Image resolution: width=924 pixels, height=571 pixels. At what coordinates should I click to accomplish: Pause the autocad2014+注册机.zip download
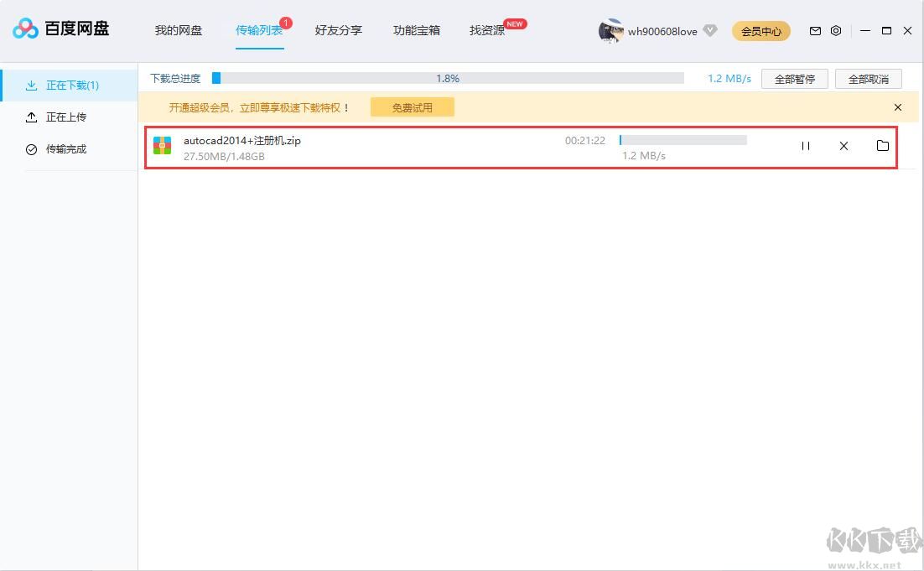pyautogui.click(x=805, y=145)
